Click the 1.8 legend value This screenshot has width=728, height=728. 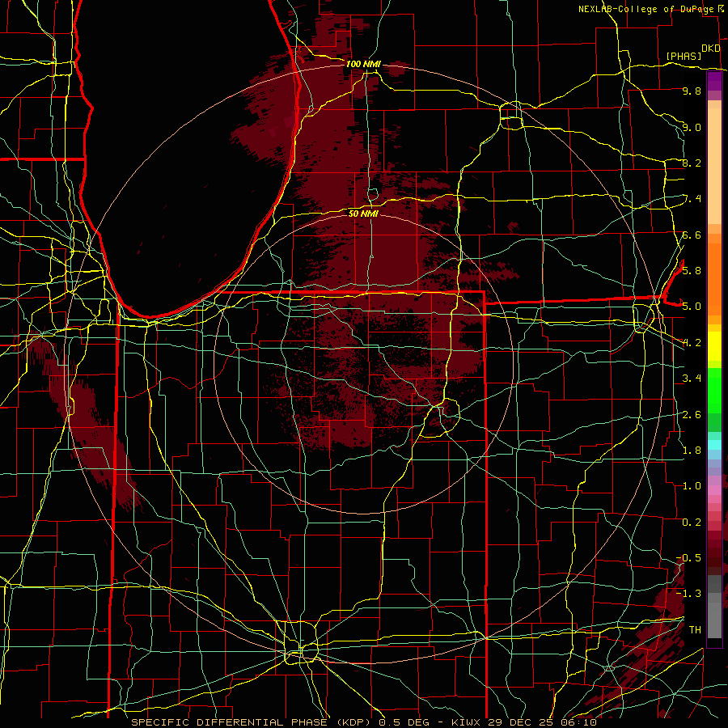pos(692,451)
